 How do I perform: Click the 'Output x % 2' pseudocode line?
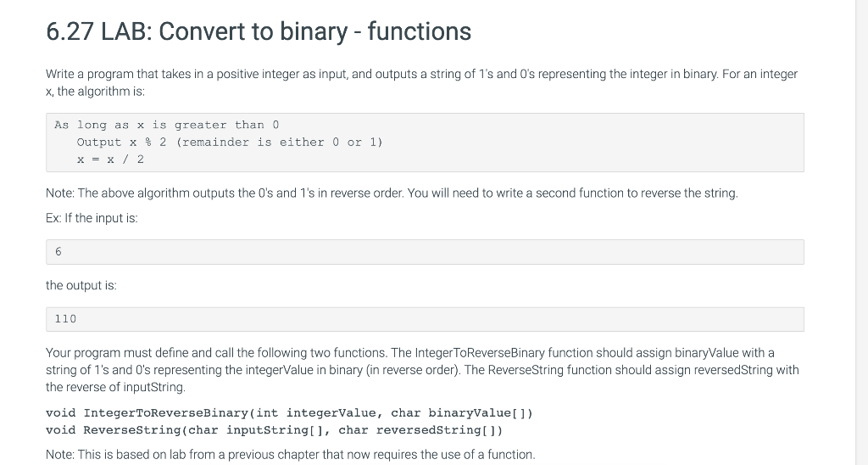(x=121, y=142)
